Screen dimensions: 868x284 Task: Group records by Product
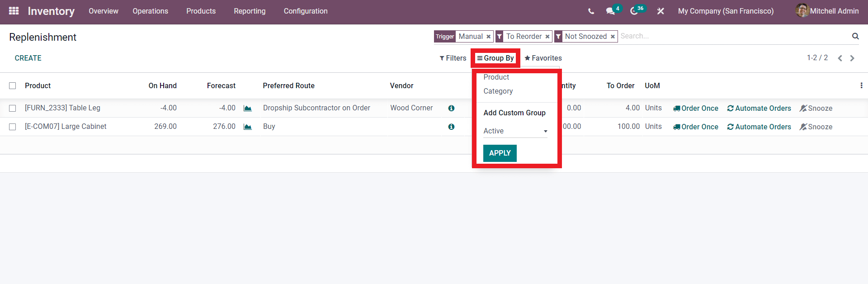click(x=496, y=77)
